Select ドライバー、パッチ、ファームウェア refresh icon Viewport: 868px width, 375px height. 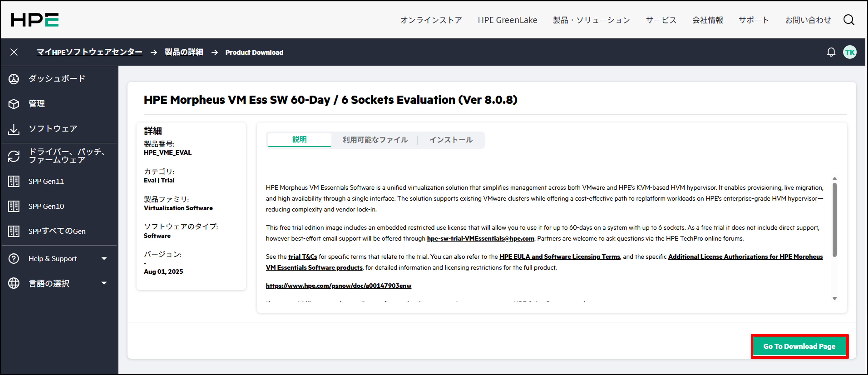click(x=14, y=156)
